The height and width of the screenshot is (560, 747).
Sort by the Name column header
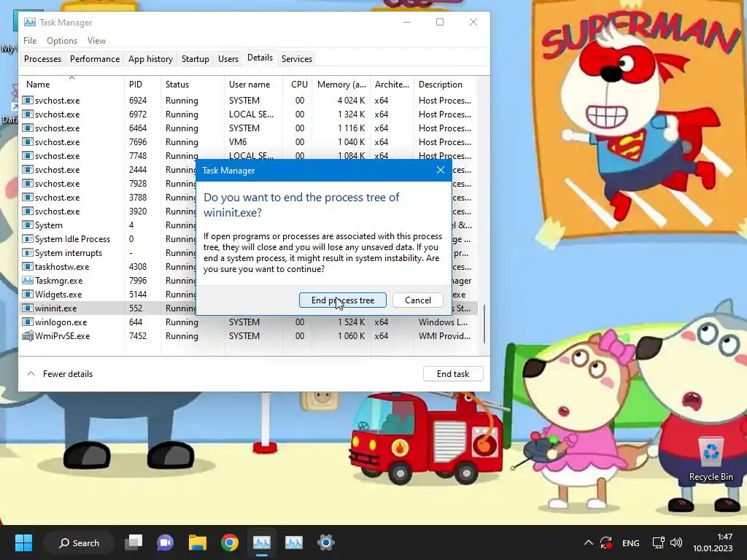pos(71,85)
